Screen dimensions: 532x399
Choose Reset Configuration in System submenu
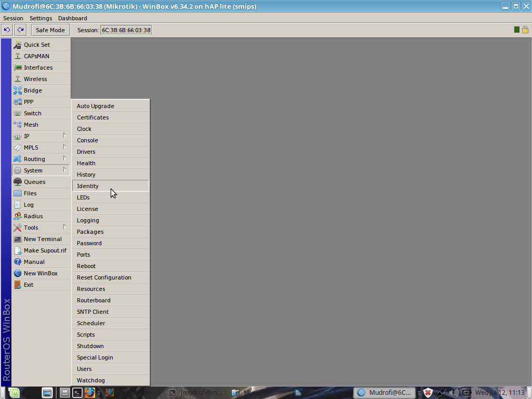[111, 277]
